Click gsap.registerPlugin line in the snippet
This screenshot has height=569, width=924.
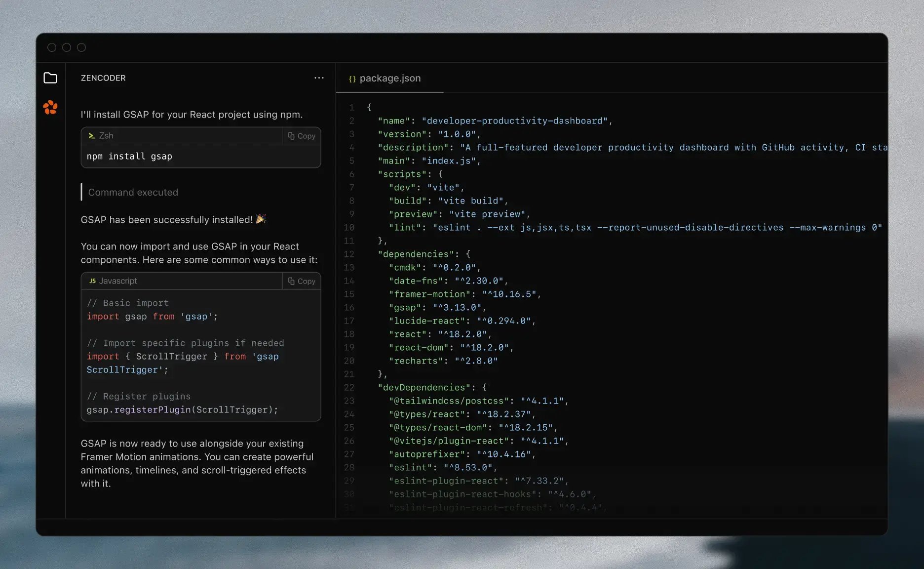click(182, 410)
